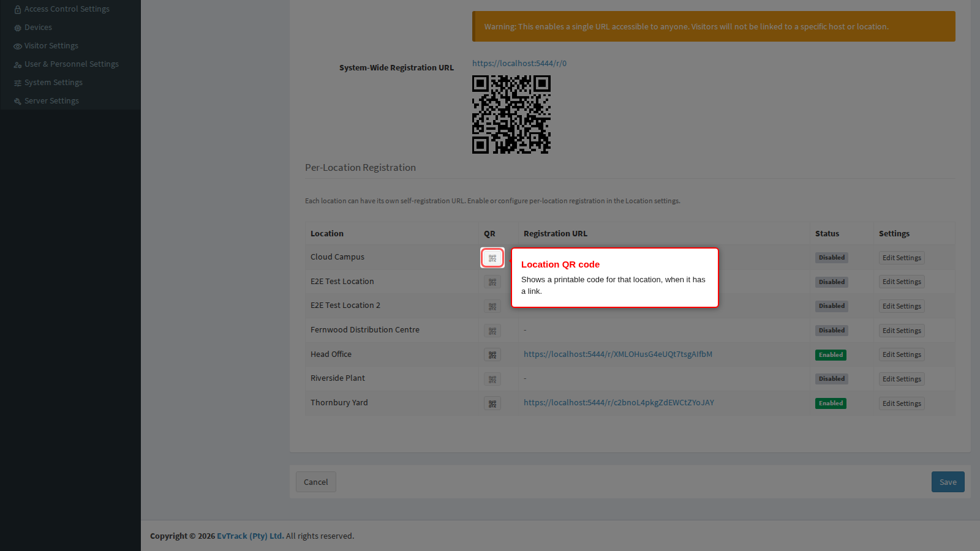Click the Head Office Enabled status badge

pos(831,355)
